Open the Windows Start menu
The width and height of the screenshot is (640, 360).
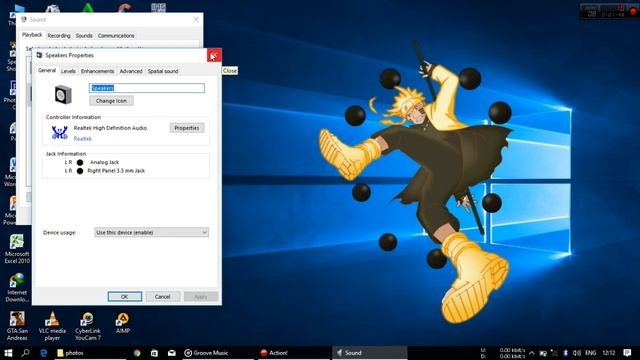coord(8,353)
